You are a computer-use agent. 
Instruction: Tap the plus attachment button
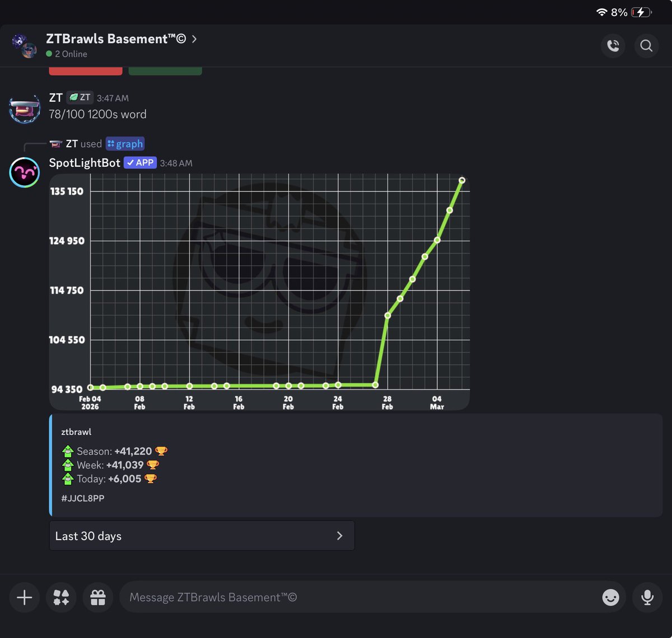pyautogui.click(x=24, y=597)
